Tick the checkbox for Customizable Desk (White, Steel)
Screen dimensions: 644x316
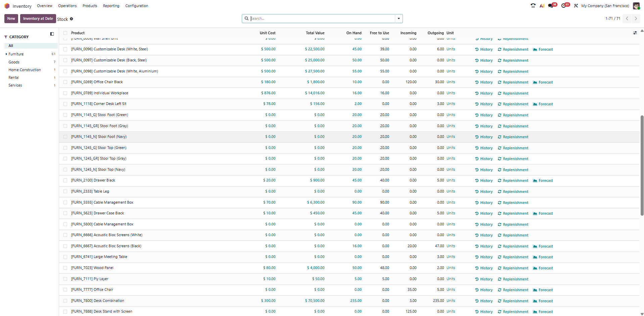(65, 49)
